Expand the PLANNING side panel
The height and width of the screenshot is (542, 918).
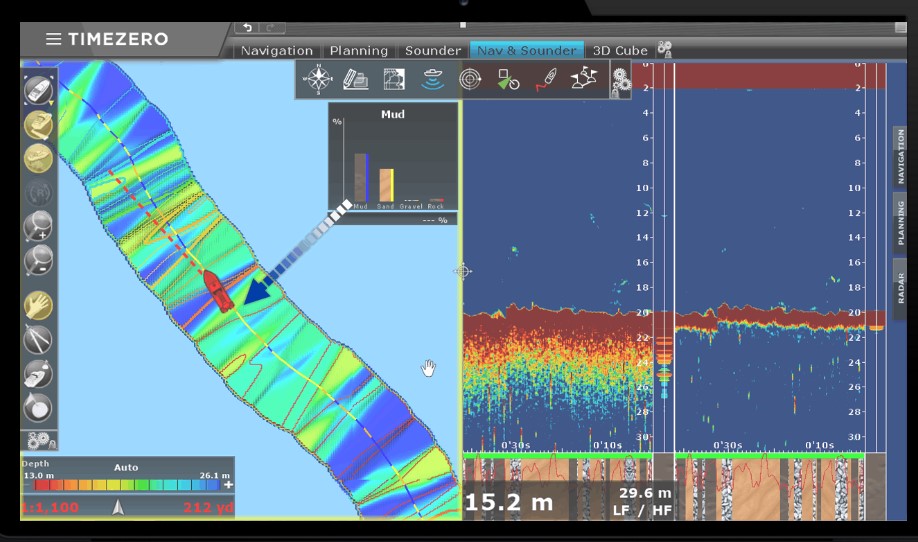click(x=901, y=223)
